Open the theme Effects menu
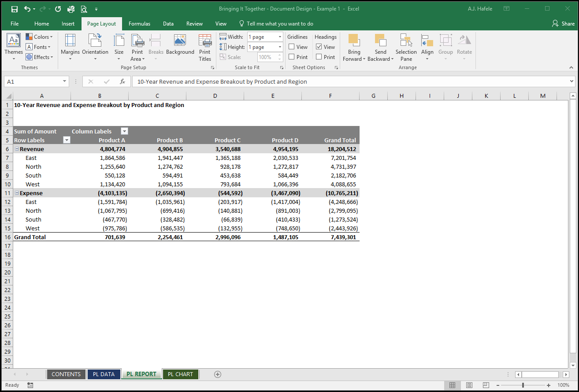The image size is (579, 392). point(39,57)
